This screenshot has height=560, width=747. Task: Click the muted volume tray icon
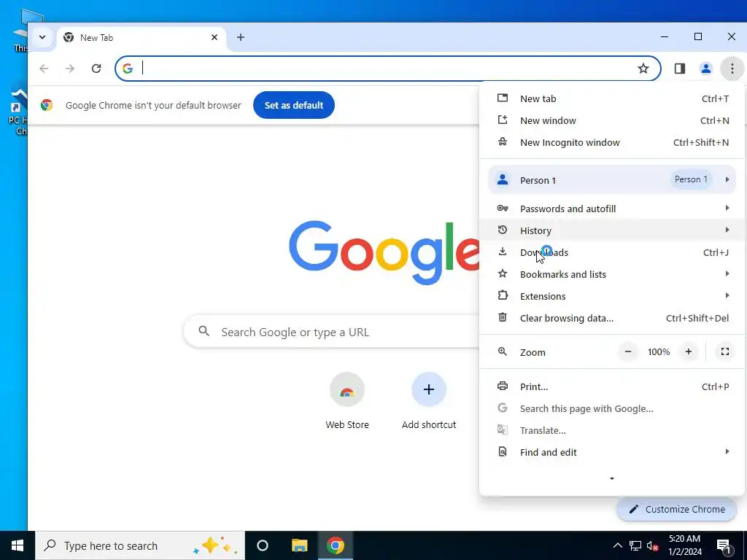click(x=652, y=545)
